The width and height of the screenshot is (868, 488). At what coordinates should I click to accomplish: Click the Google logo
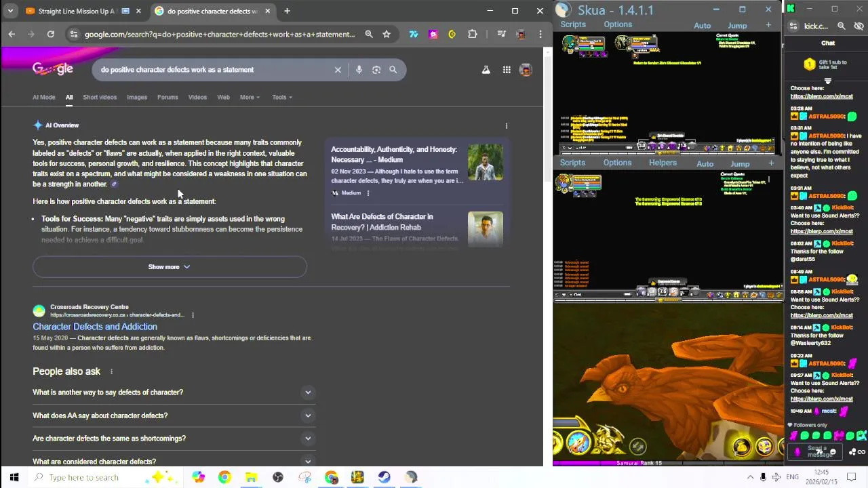pyautogui.click(x=52, y=69)
